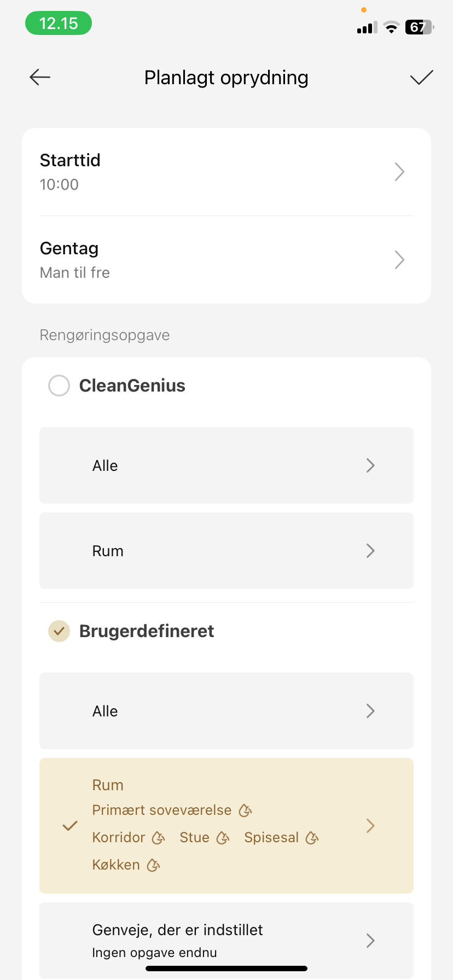The image size is (453, 980).
Task: Select Alle under Brugerdefineret
Action: (x=226, y=711)
